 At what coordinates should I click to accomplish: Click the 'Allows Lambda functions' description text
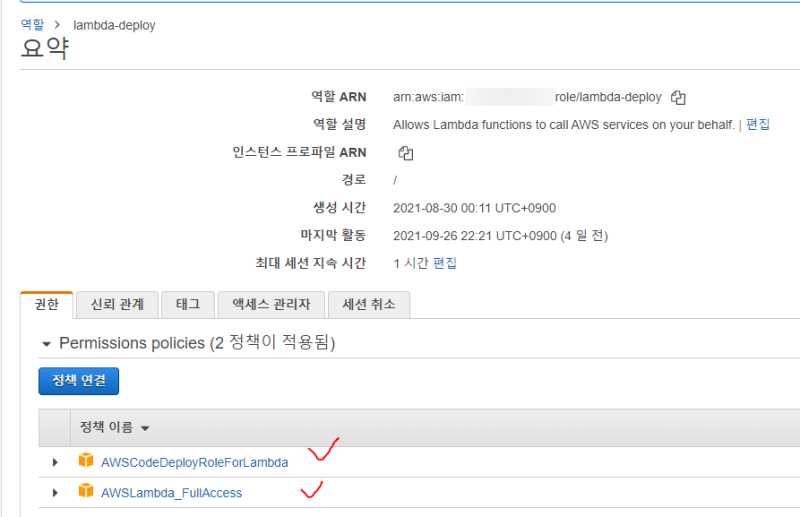pos(564,125)
